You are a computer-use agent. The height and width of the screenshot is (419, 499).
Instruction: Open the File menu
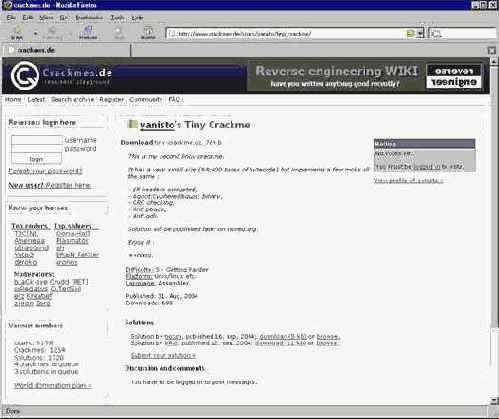11,18
